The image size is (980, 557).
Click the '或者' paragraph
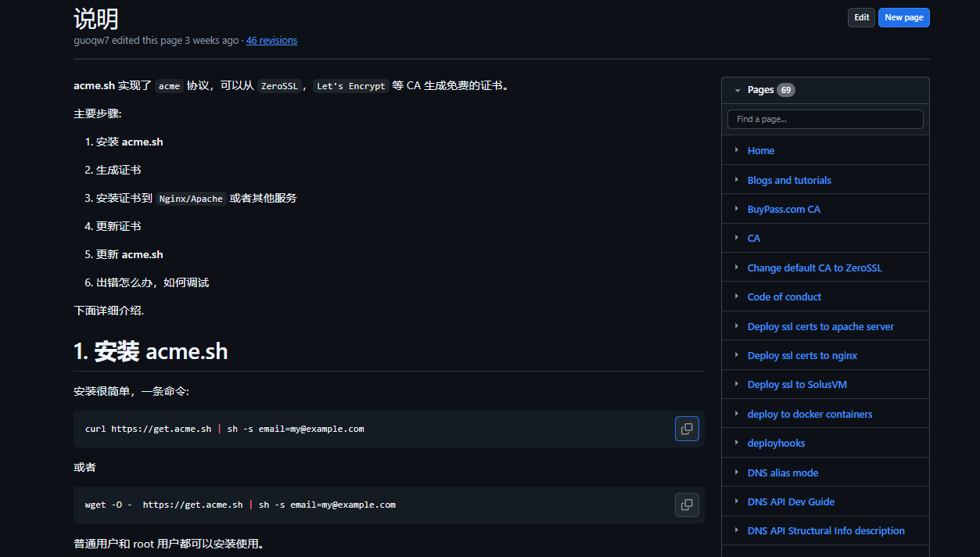84,467
